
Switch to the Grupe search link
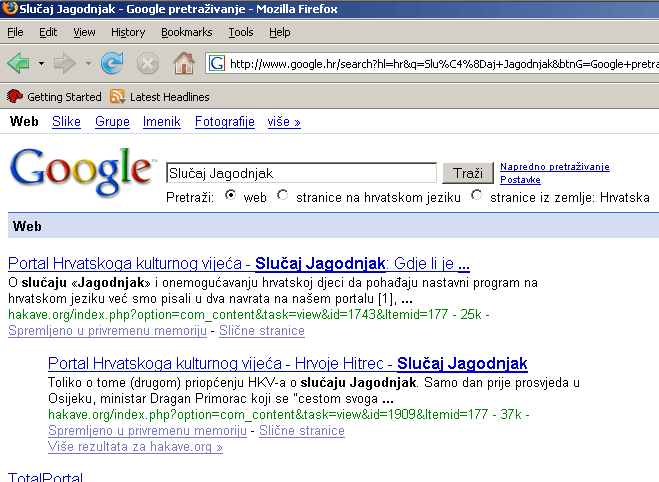[x=112, y=121]
